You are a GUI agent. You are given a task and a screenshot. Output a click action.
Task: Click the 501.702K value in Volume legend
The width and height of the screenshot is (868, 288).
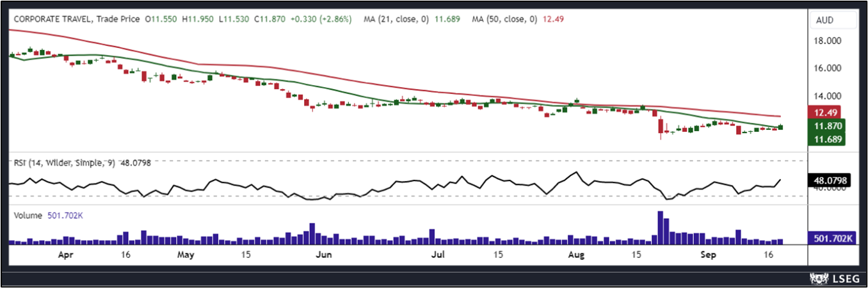click(65, 216)
